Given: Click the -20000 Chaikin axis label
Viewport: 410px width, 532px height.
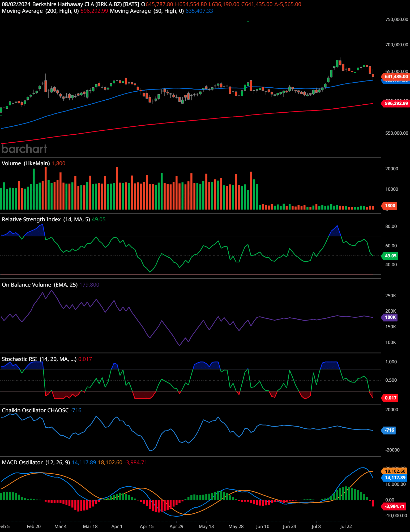Looking at the screenshot, I should 392,450.
